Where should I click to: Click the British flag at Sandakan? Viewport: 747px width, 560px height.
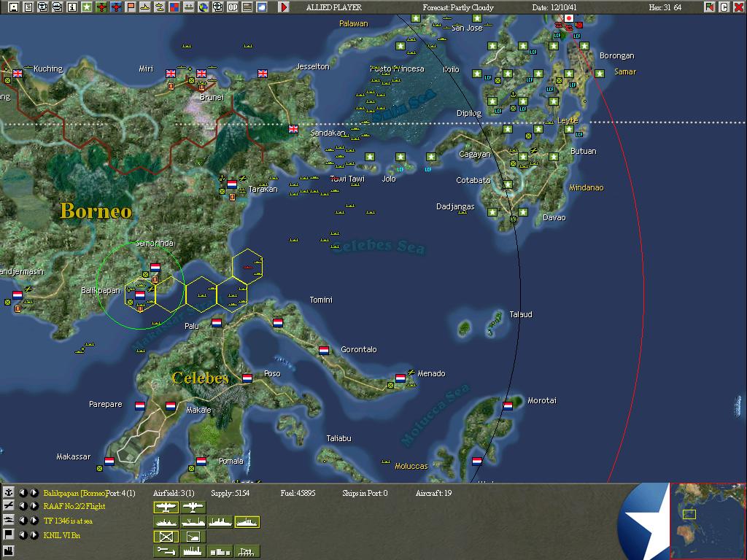tap(293, 129)
